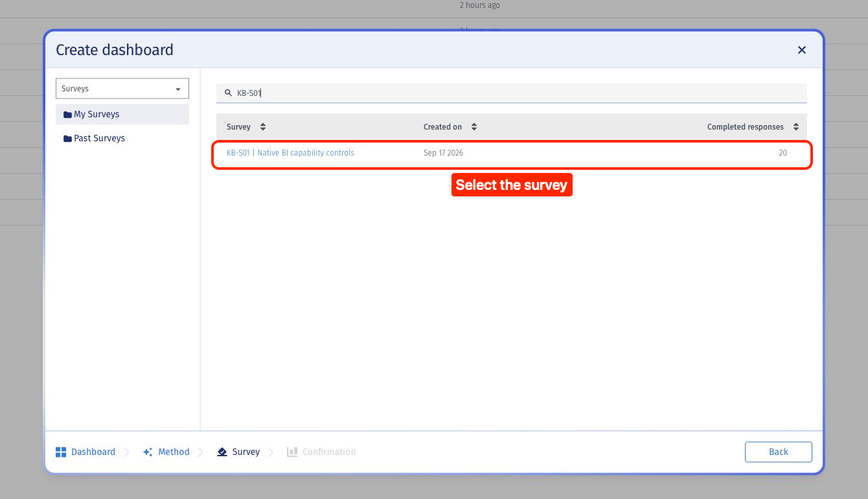
Task: Click the Confirmation chart icon
Action: click(x=292, y=452)
